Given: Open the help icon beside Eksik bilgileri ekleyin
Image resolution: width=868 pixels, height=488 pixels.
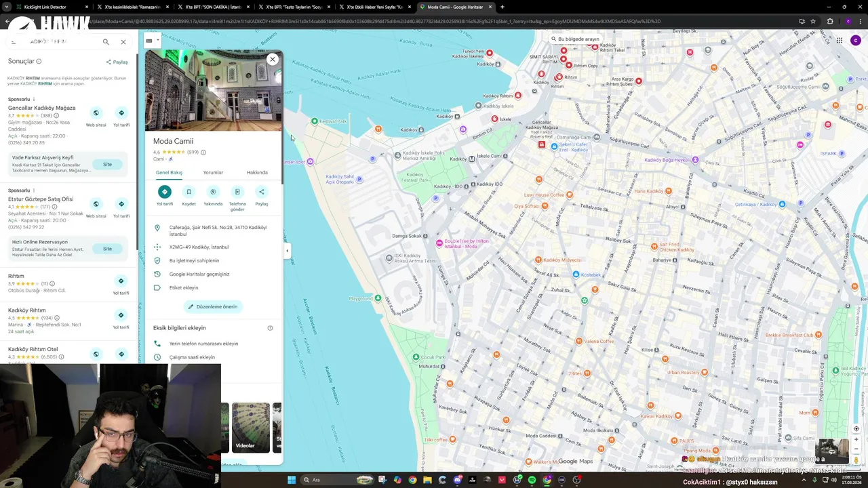Looking at the screenshot, I should coord(270,328).
